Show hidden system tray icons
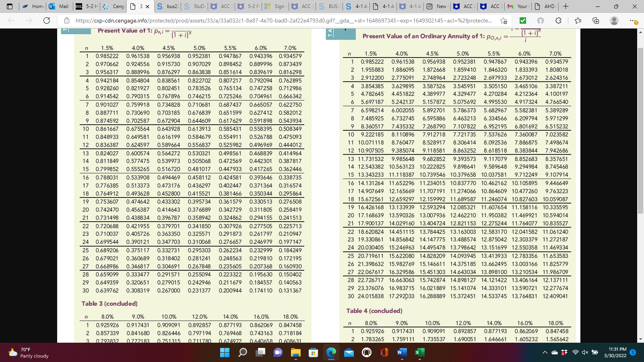This screenshot has width=644, height=362. pyautogui.click(x=545, y=352)
